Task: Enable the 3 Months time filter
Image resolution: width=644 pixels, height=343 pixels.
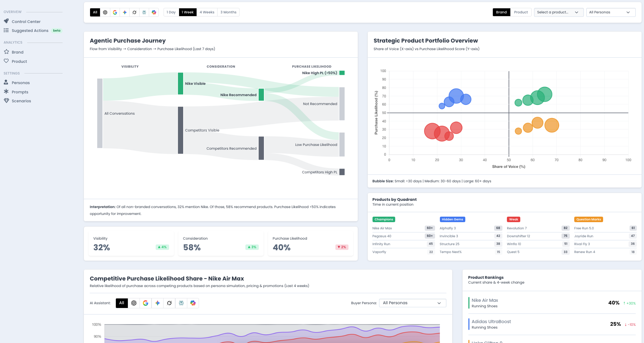Action: coord(228,12)
